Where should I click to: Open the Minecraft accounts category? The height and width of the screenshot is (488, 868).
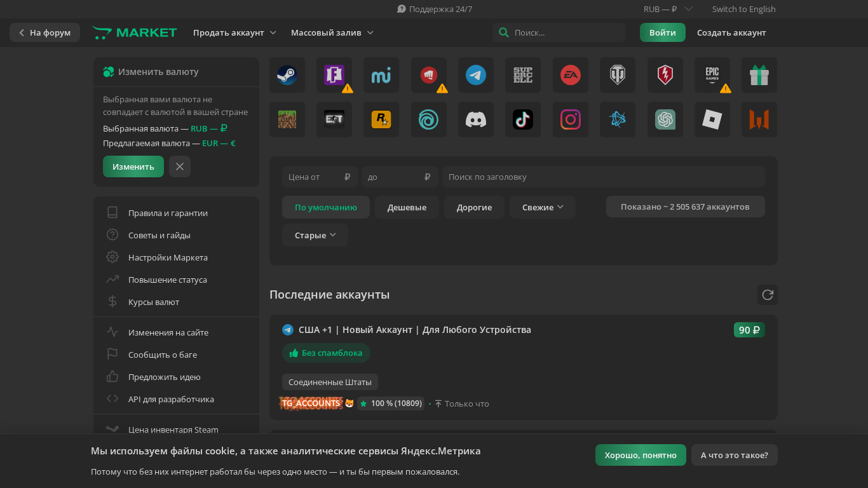tap(287, 119)
